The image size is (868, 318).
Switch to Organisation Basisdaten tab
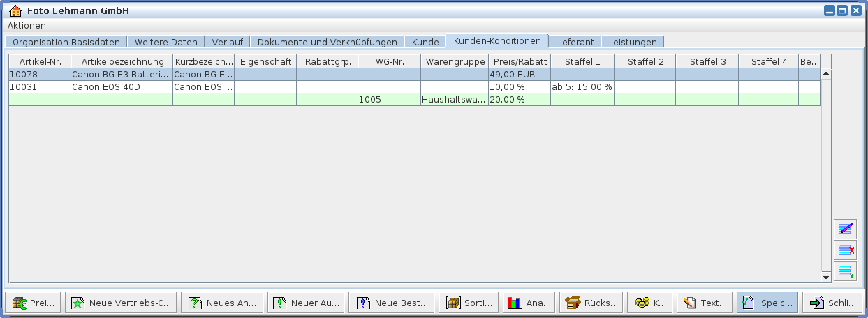(x=67, y=42)
